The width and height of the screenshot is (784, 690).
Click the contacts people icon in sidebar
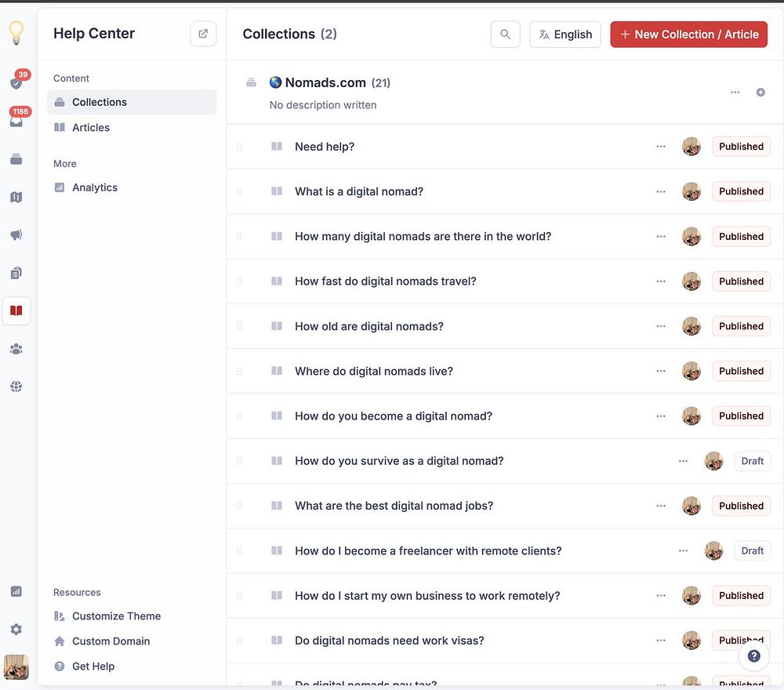click(16, 348)
